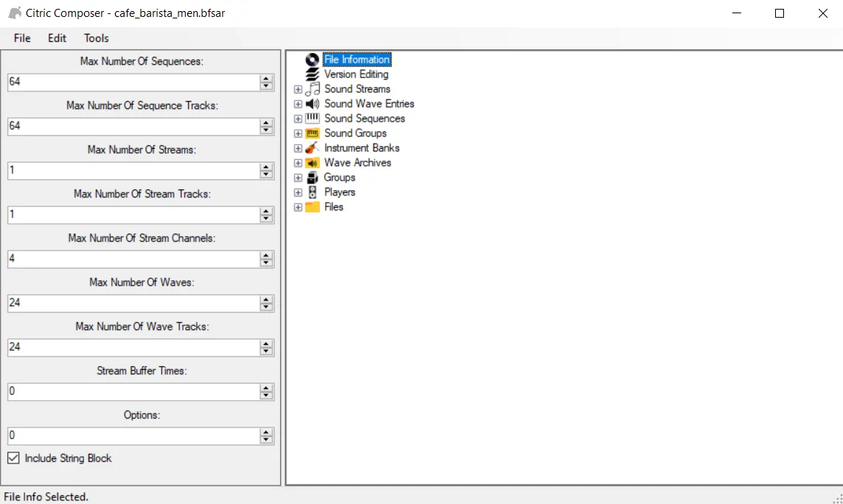Click the Version Editing stack icon
The height and width of the screenshot is (504, 843).
312,74
